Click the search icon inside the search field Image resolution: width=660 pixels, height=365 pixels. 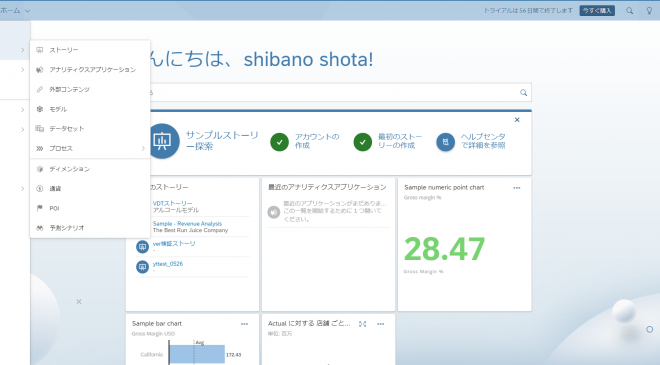(x=523, y=93)
